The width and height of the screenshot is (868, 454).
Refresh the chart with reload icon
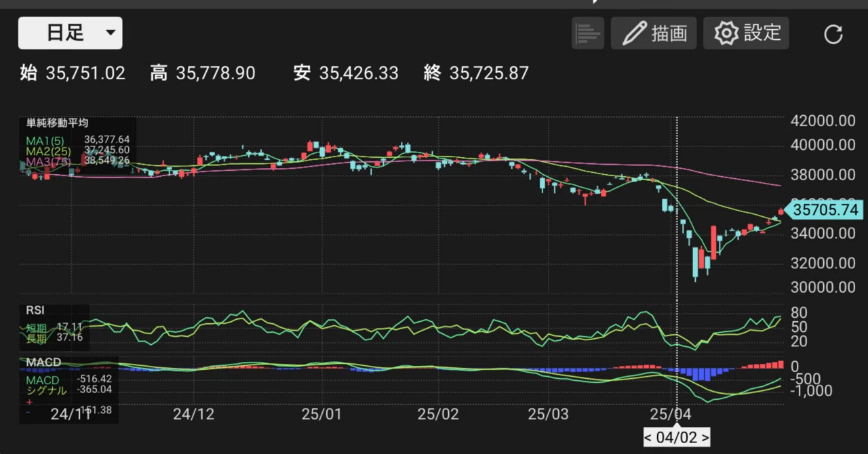pos(833,34)
